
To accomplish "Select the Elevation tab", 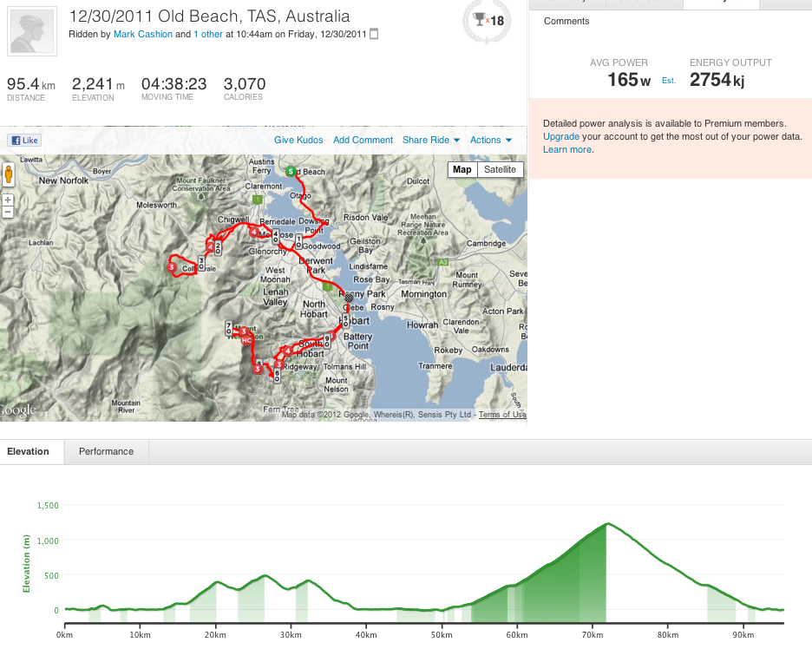I will (28, 451).
